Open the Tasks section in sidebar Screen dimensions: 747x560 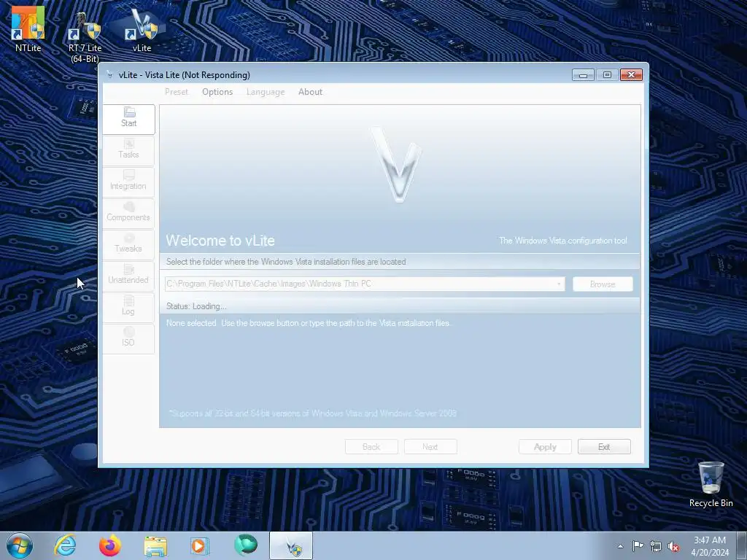pyautogui.click(x=128, y=150)
